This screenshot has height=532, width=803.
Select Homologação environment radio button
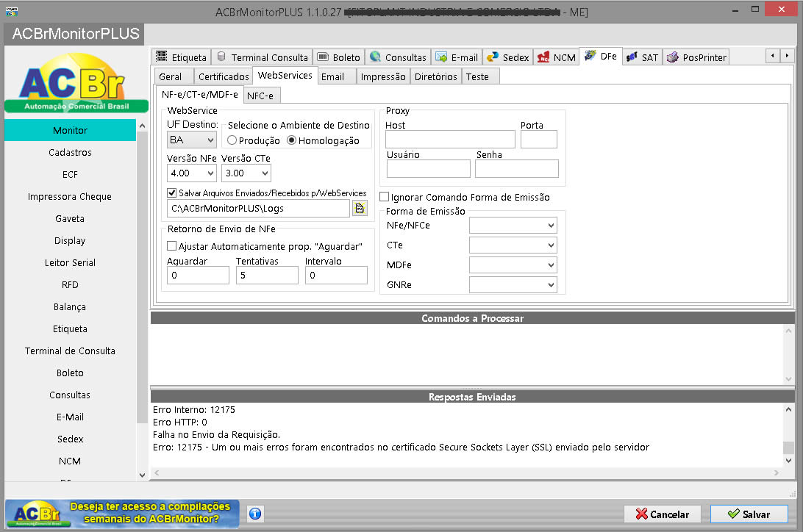[x=291, y=140]
